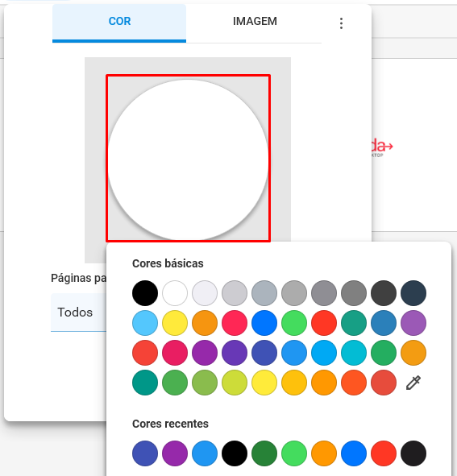Click the large white circle color preview
Viewport: 457px width, 476px height.
[188, 159]
